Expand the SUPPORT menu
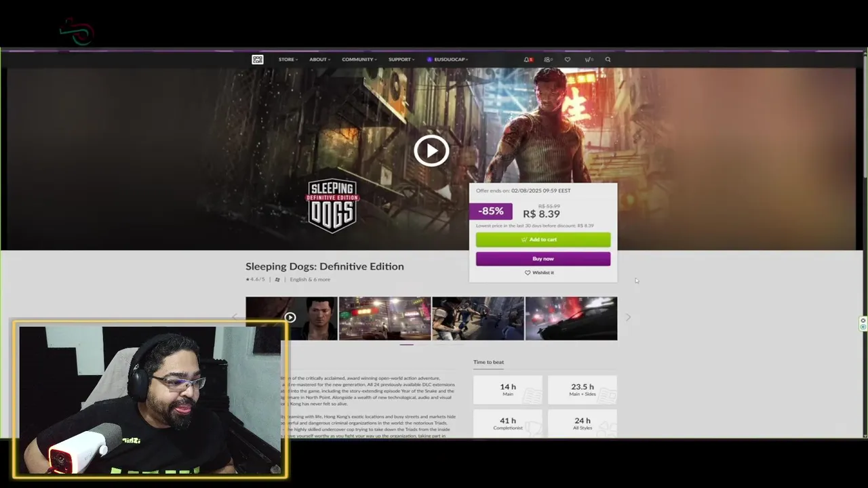 [401, 60]
